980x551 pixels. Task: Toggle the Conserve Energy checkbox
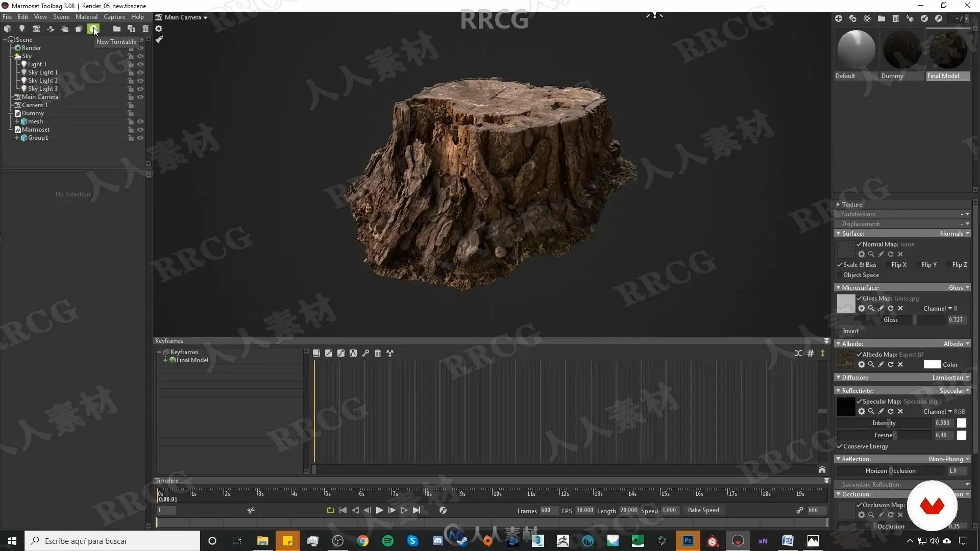point(840,446)
